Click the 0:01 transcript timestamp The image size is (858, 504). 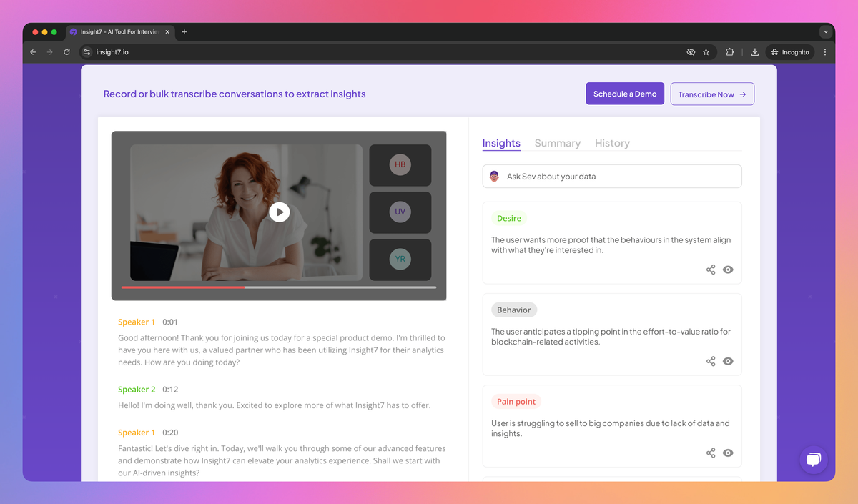[x=170, y=322]
